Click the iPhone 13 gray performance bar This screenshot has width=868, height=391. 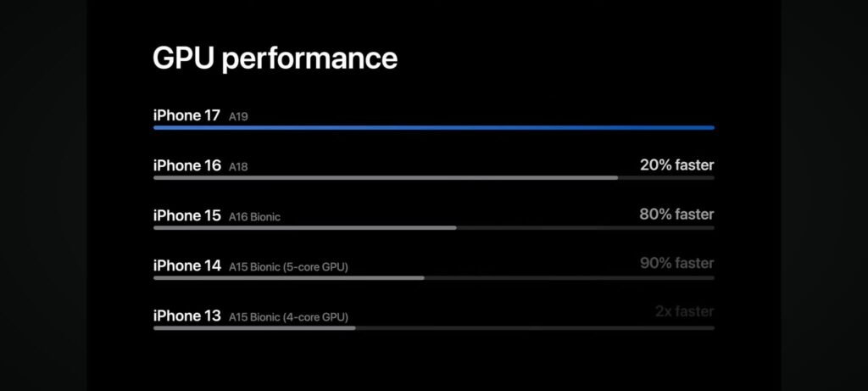(x=254, y=328)
